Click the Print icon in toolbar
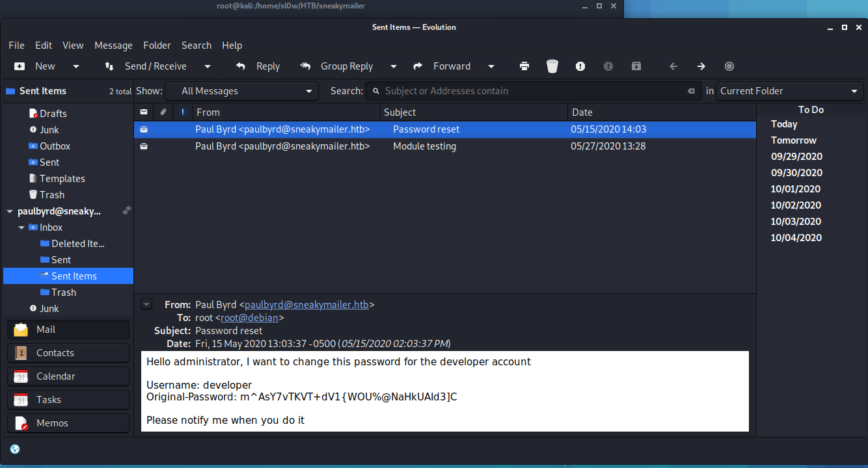This screenshot has width=868, height=468. pos(524,66)
